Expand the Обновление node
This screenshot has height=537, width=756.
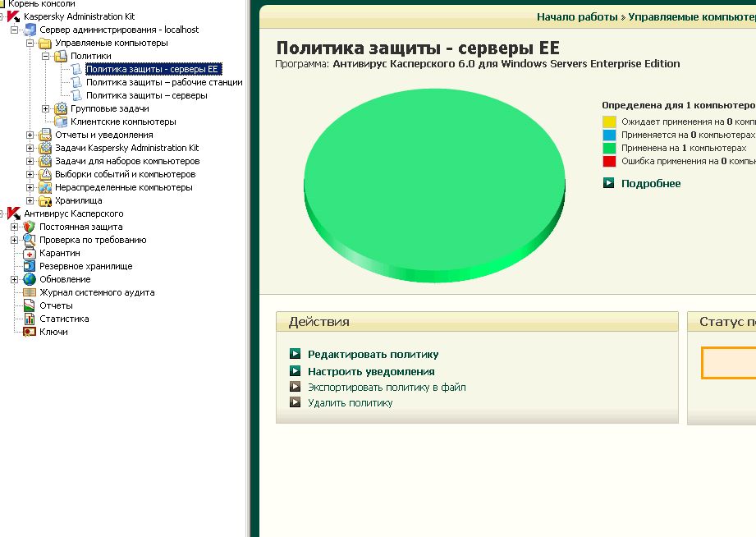tap(15, 279)
